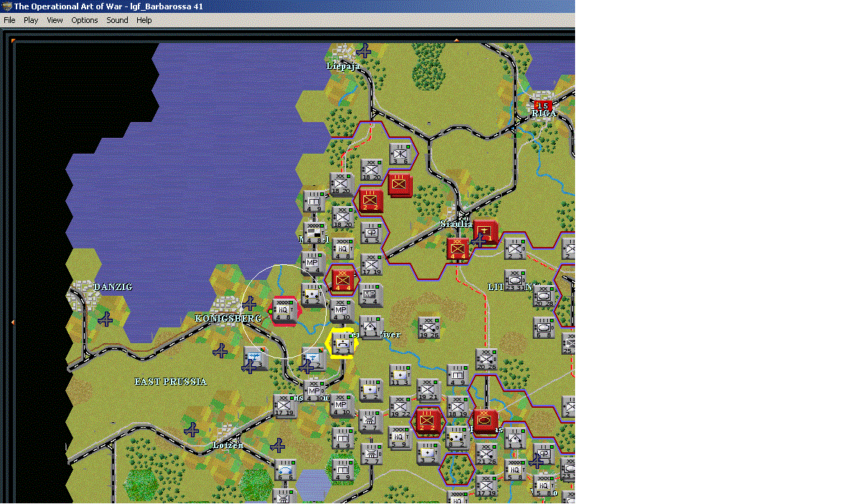Select the 6 6 unit counter
This screenshot has height=504, width=863.
tap(285, 470)
